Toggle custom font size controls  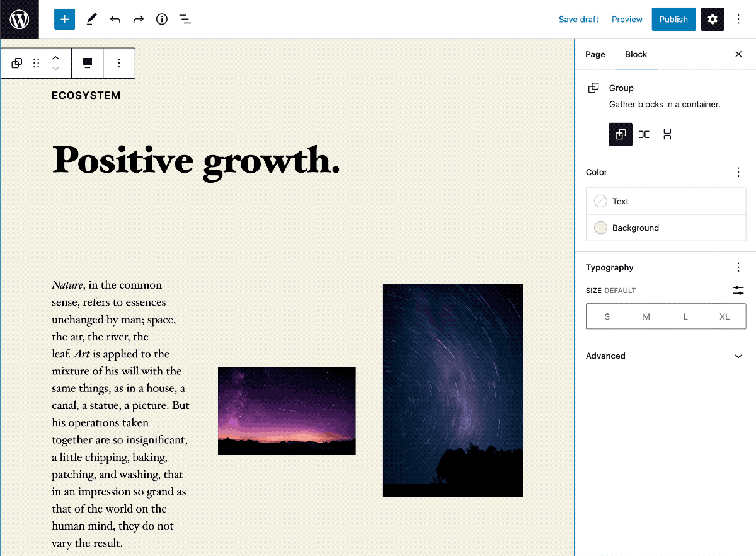pyautogui.click(x=738, y=291)
